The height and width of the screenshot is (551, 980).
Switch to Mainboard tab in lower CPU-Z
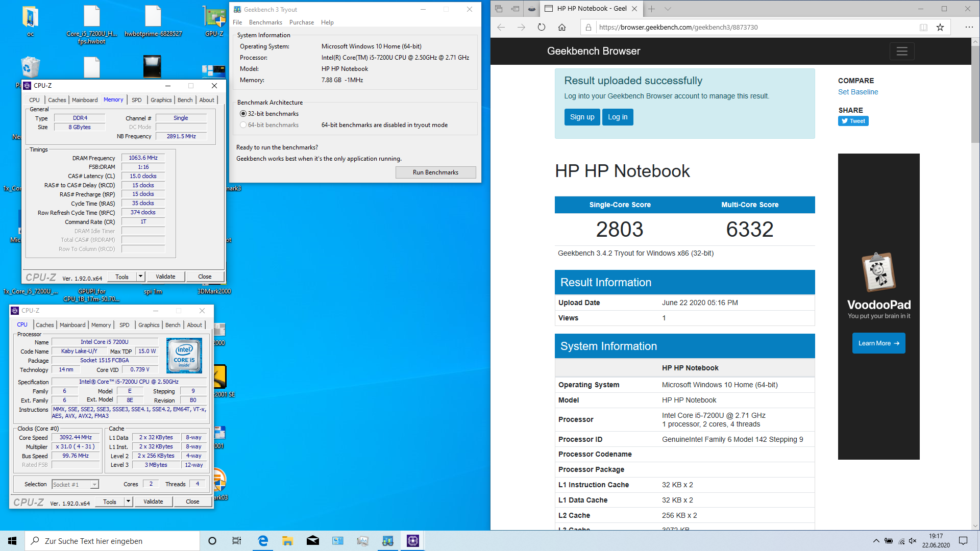(x=72, y=325)
